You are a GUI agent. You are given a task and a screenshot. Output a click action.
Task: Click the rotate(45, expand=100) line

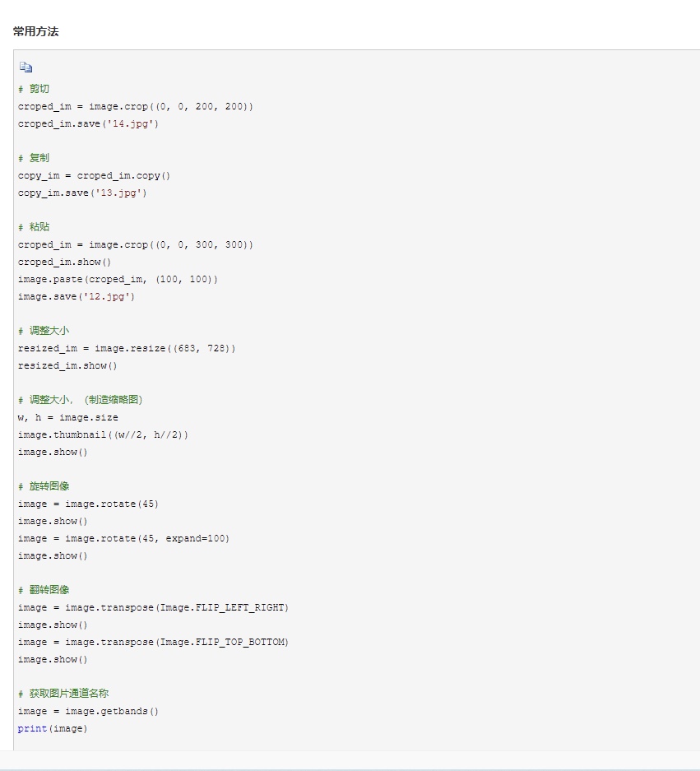[123, 538]
